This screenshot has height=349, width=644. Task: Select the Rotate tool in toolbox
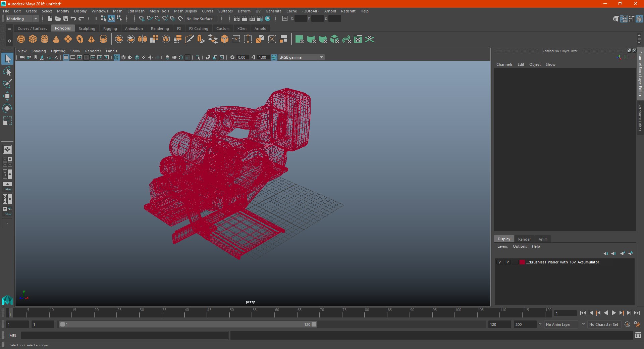click(x=7, y=108)
